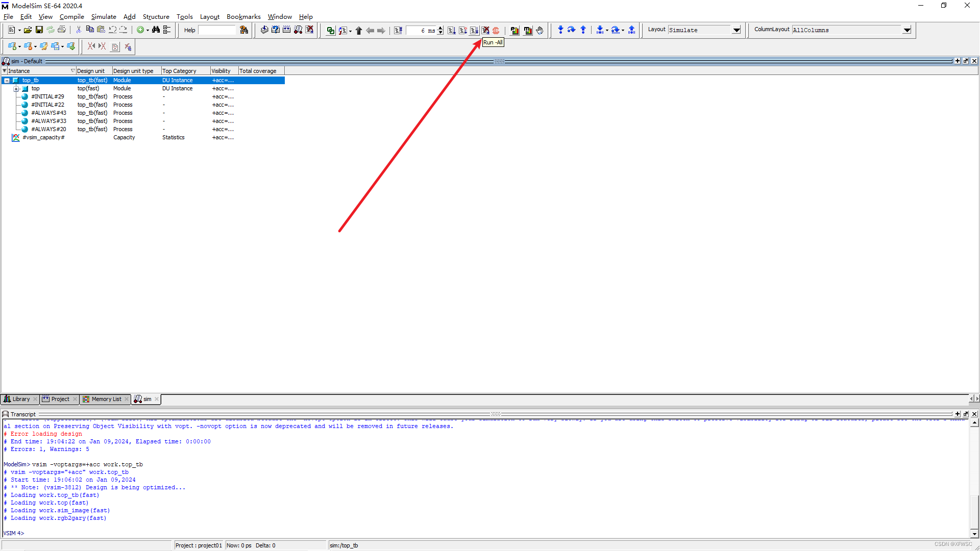Increase the run length using the up stepper arrow
The image size is (980, 551).
click(440, 28)
